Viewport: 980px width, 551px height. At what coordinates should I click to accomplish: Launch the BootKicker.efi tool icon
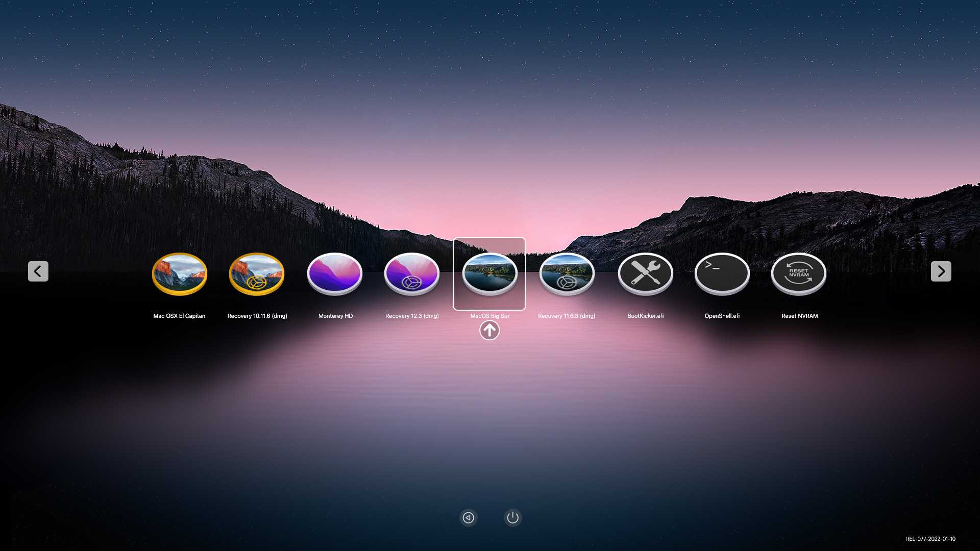click(x=645, y=274)
